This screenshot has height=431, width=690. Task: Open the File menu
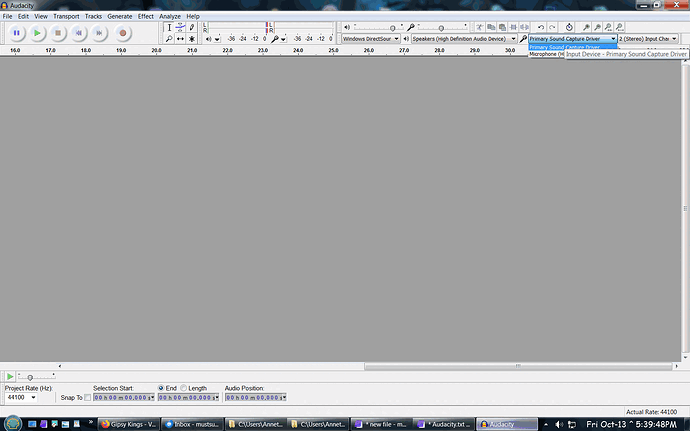(7, 16)
